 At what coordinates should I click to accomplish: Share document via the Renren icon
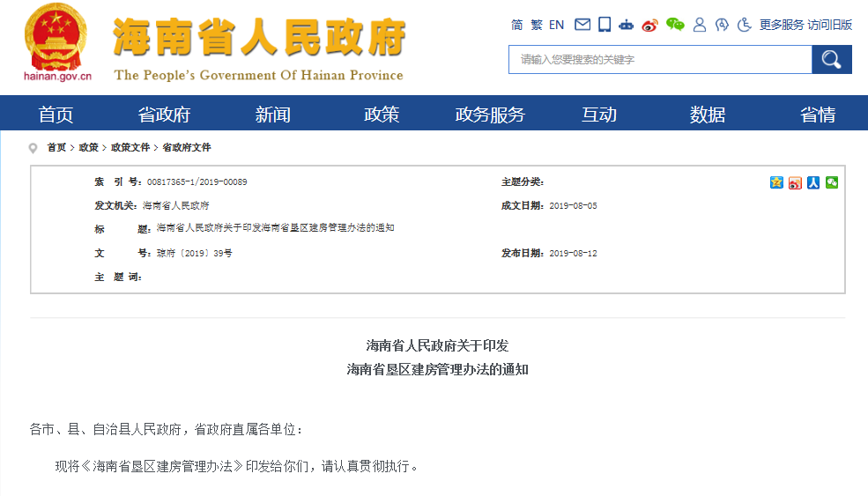[813, 182]
